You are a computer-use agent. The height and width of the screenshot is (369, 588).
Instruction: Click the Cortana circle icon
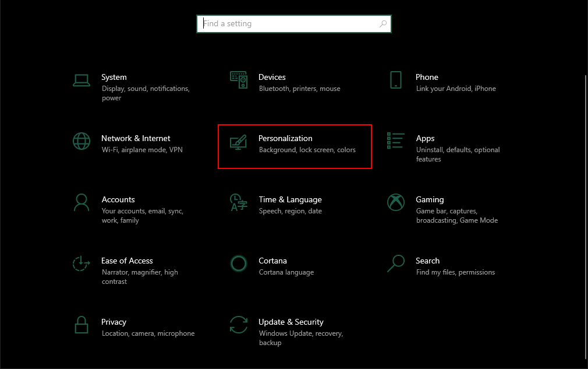[239, 263]
